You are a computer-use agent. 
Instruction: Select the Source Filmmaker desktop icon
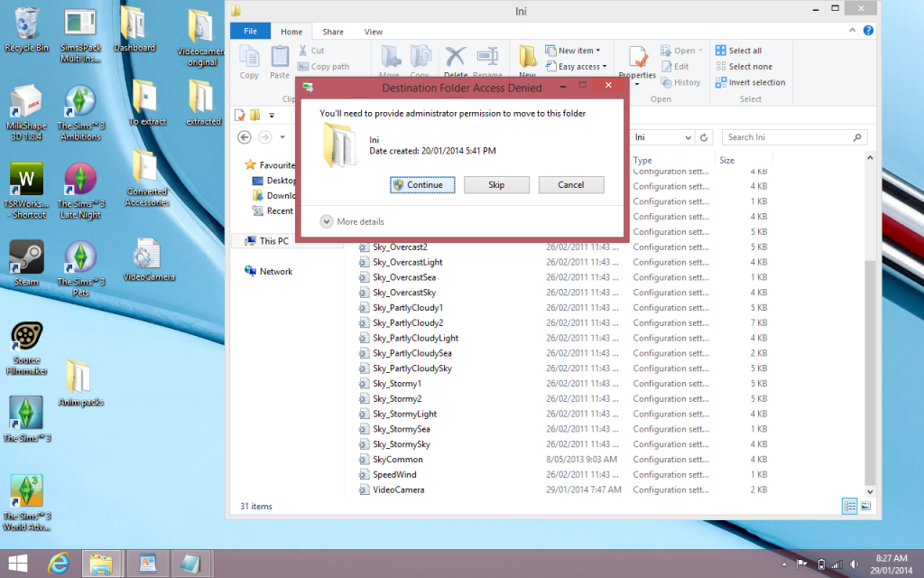pos(26,348)
